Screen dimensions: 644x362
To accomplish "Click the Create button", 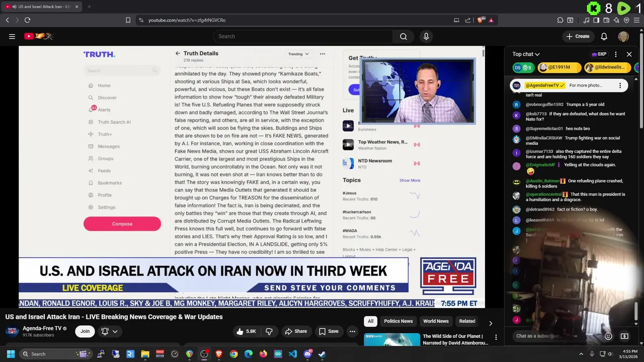I will [x=578, y=36].
